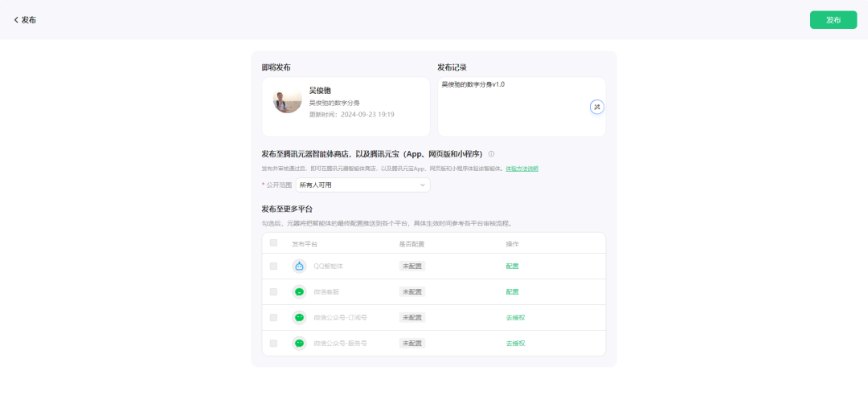Check the 微信公众号-服务号 row checkbox
Screen dimensions: 868x411
pyautogui.click(x=273, y=343)
